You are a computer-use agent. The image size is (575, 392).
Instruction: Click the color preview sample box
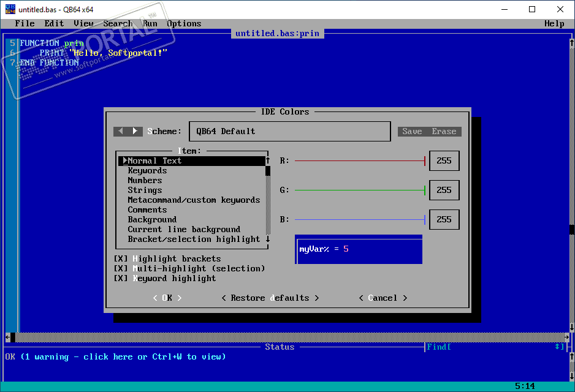(359, 249)
